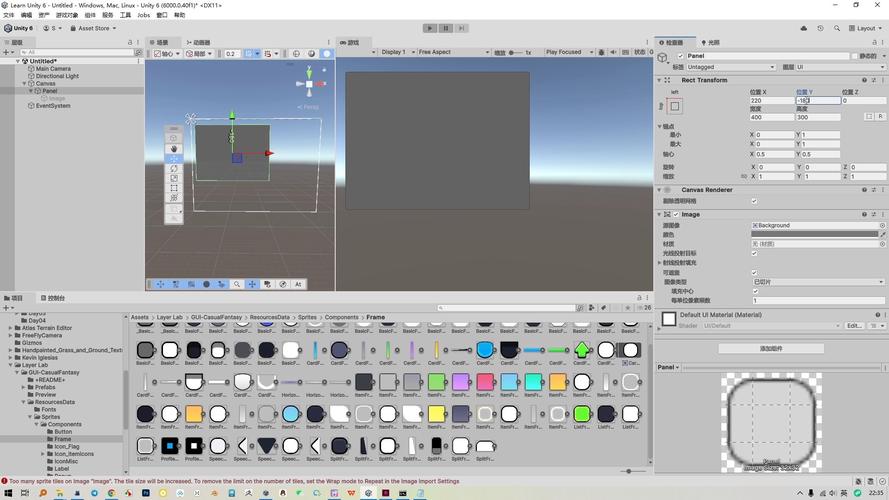This screenshot has height=500, width=889.
Task: Open the Unity 6 logo menu
Action: [19, 28]
